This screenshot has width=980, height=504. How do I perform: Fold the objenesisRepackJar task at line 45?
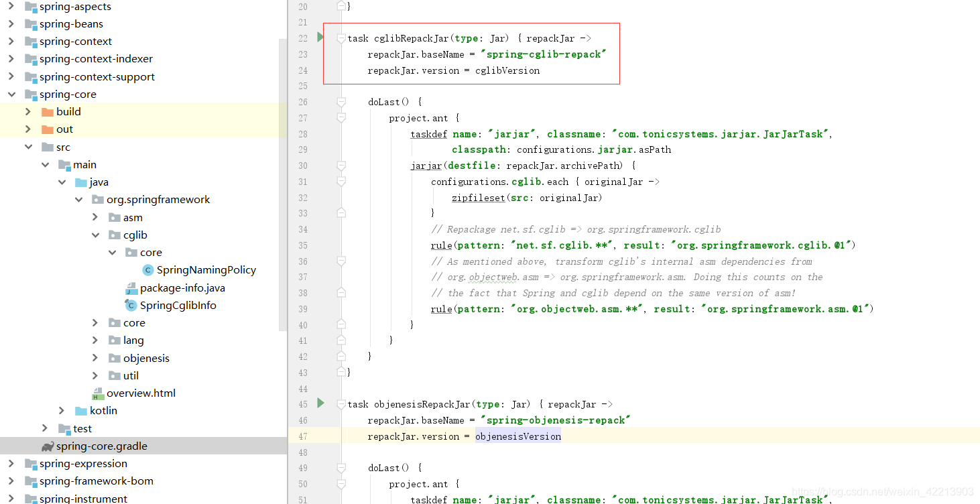click(341, 404)
